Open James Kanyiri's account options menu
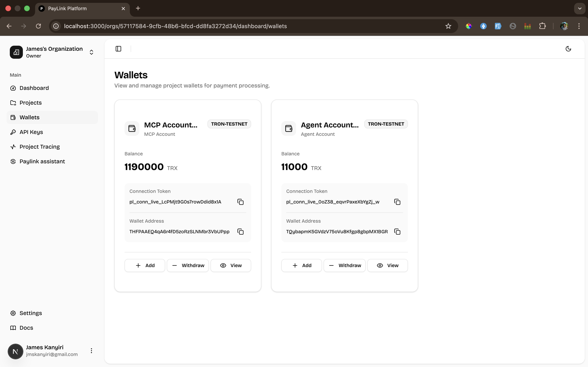 click(x=91, y=351)
